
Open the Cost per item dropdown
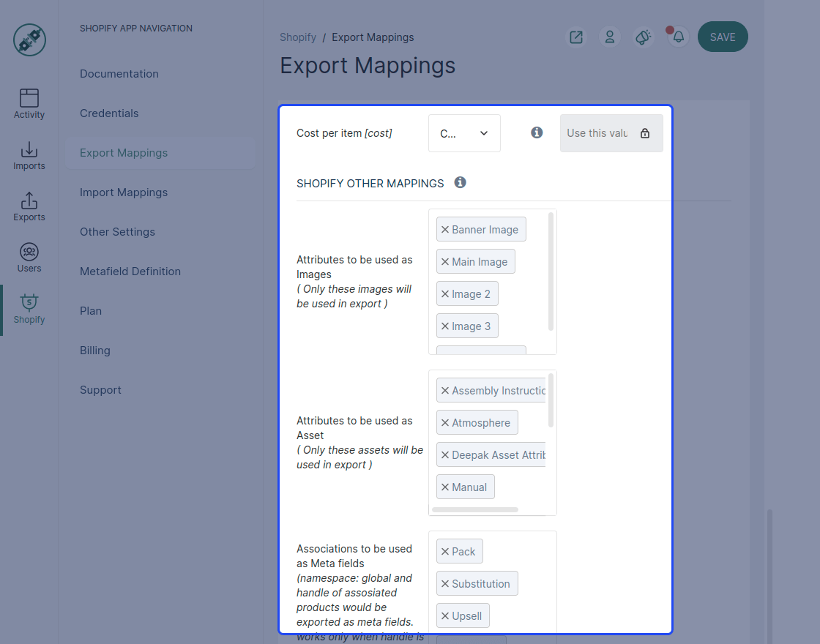[464, 133]
